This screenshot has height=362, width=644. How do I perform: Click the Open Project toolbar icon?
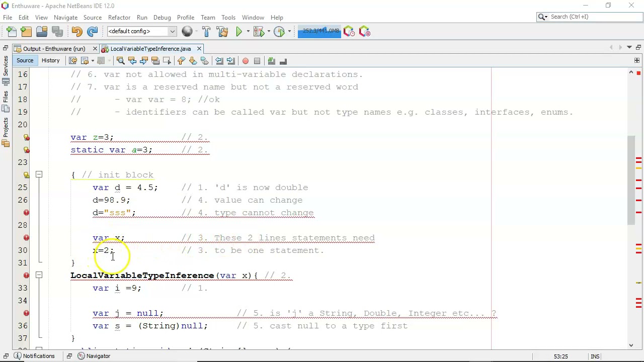point(42,32)
